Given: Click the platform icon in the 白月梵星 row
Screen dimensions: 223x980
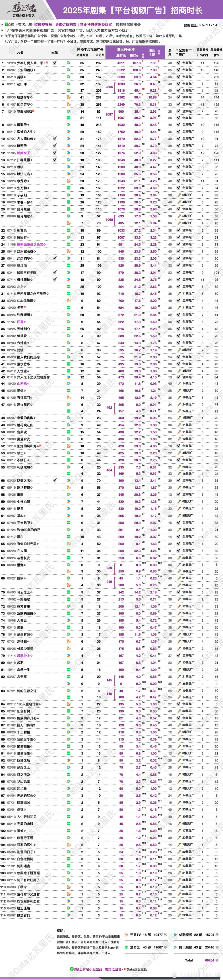Looking at the screenshot, I should [x=69, y=209].
